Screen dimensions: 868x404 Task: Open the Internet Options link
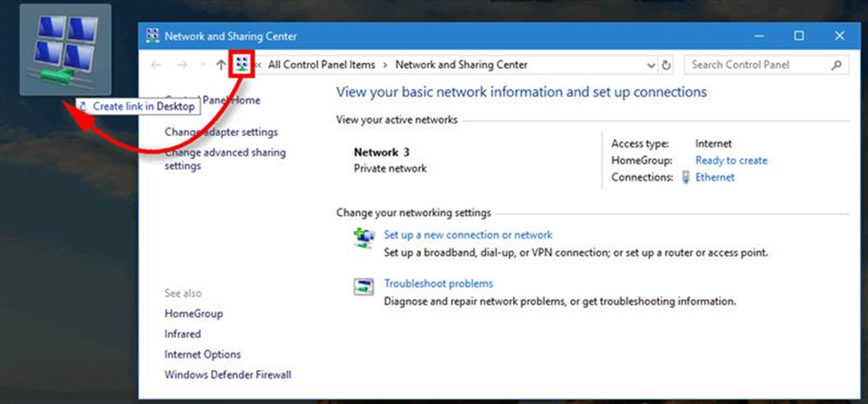[203, 355]
